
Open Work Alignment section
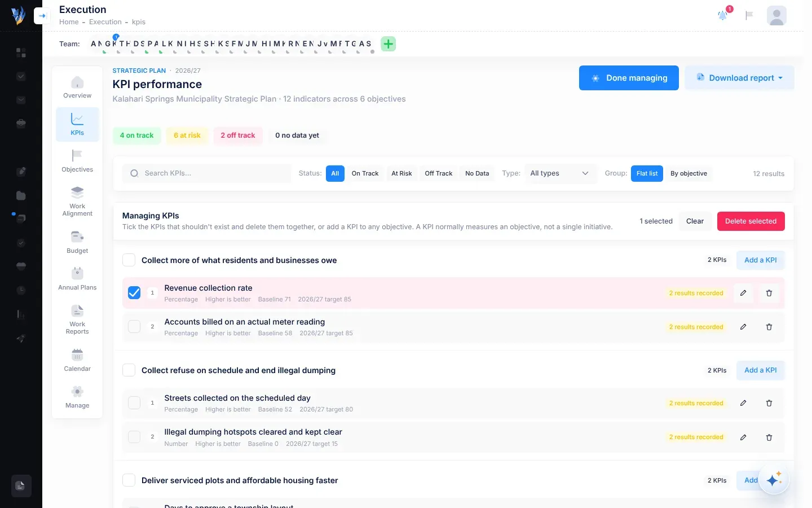coord(77,202)
